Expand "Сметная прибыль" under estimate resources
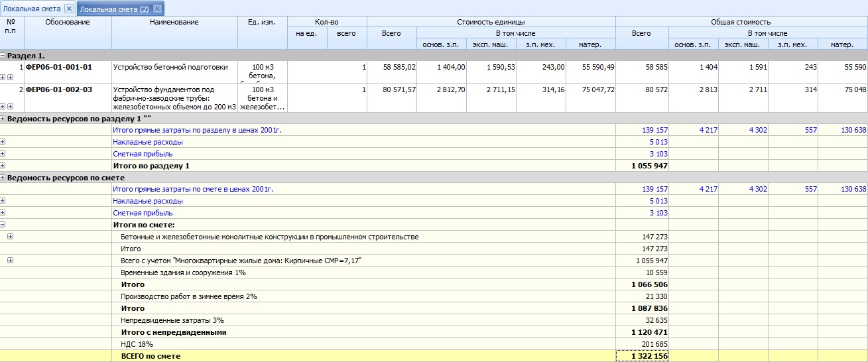The height and width of the screenshot is (362, 868). pos(3,213)
